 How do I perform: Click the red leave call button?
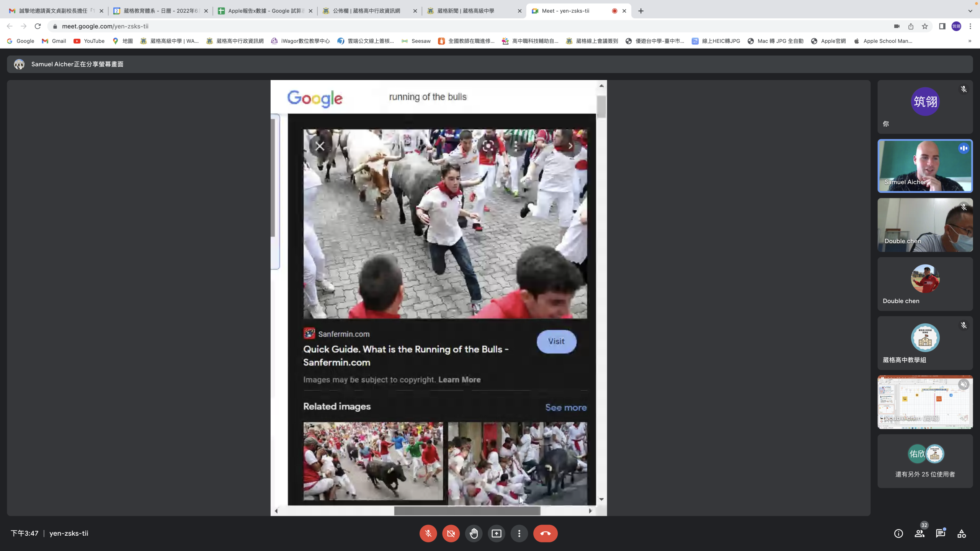pos(545,533)
